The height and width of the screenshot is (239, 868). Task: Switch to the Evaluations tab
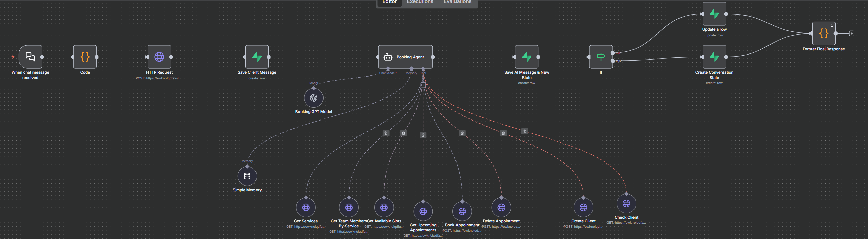pyautogui.click(x=458, y=2)
